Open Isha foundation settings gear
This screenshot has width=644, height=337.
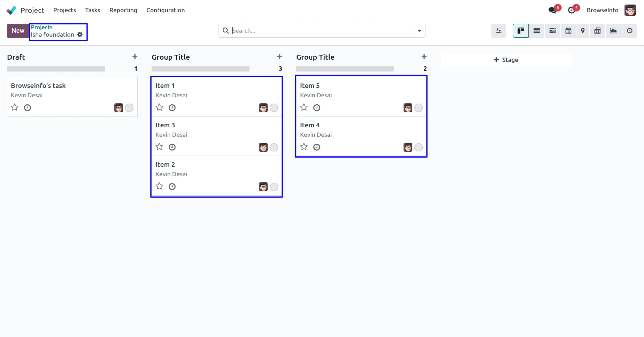80,35
